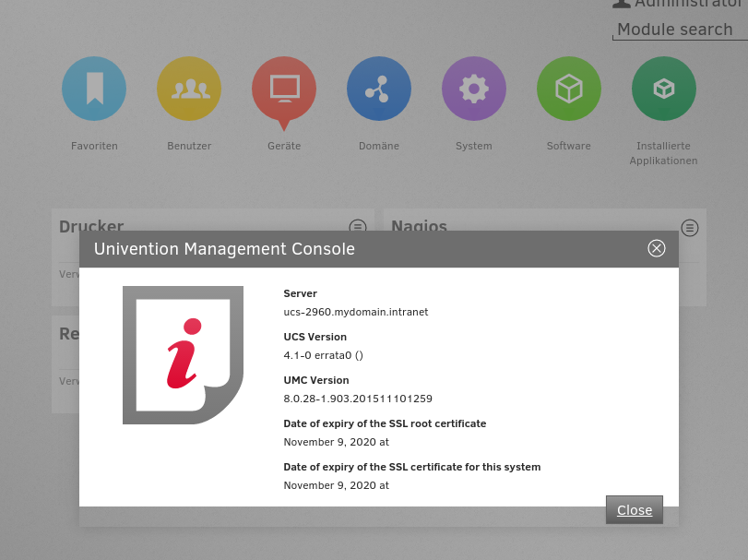Click the UMC version number text
The height and width of the screenshot is (560, 748).
tap(358, 399)
